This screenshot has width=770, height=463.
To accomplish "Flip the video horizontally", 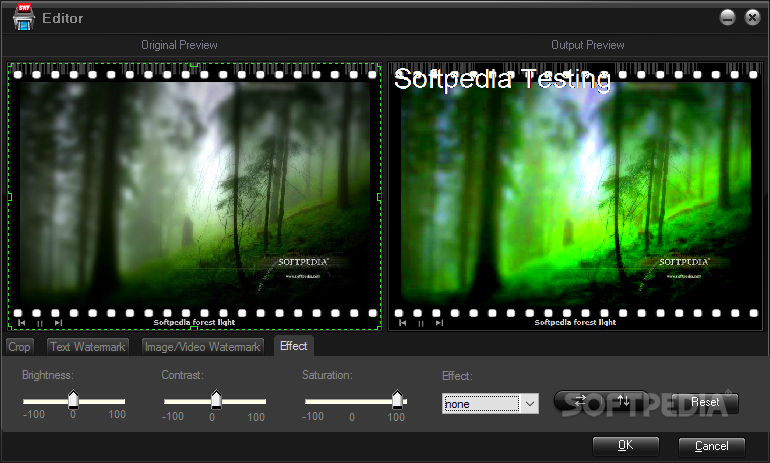I will click(x=580, y=401).
